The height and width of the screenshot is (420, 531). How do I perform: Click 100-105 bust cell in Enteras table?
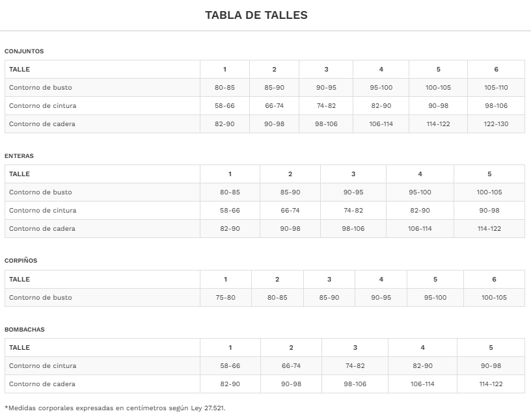pyautogui.click(x=489, y=192)
